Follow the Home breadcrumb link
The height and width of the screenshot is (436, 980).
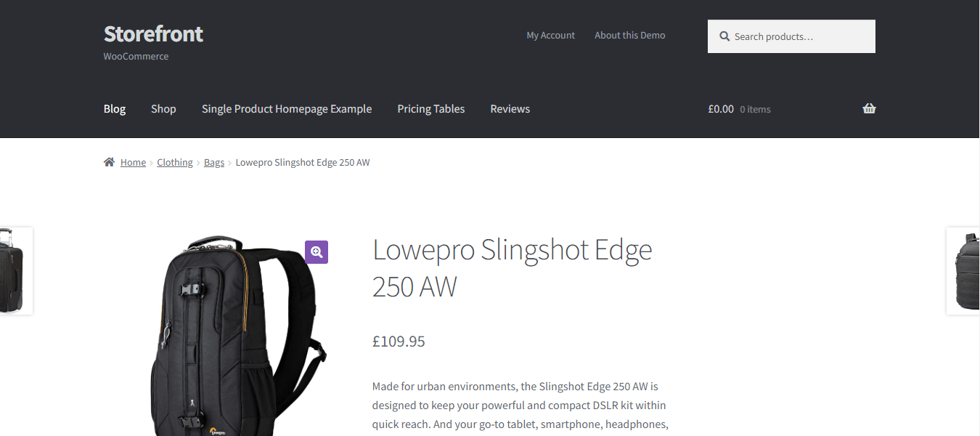[133, 162]
